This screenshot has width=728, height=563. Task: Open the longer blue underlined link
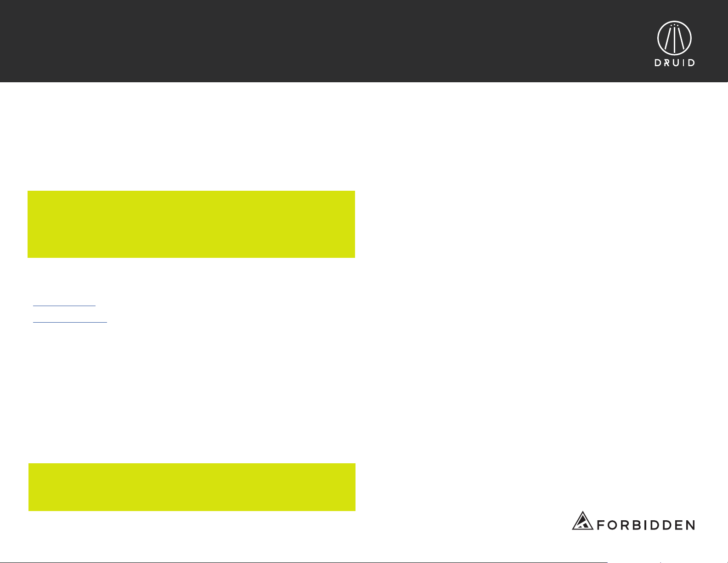point(70,322)
